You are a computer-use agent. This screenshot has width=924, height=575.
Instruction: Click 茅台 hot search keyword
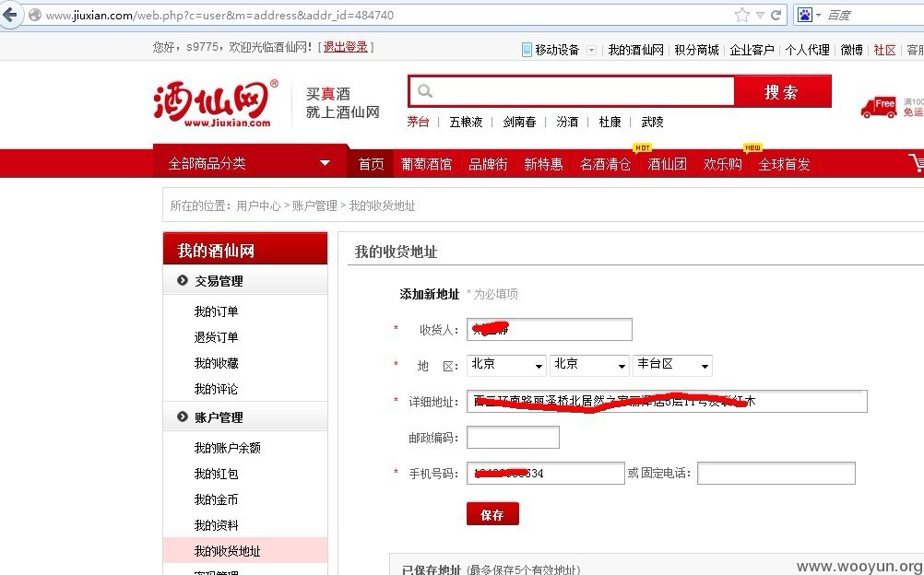(x=418, y=122)
